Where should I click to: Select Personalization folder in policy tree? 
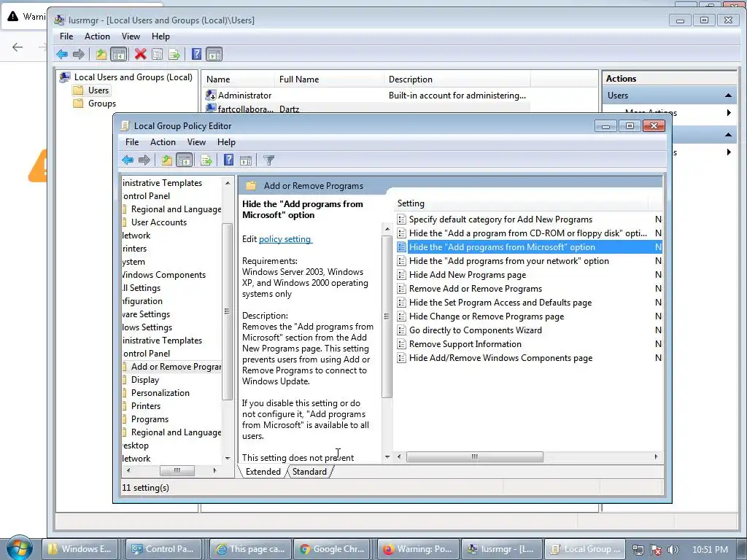click(160, 393)
